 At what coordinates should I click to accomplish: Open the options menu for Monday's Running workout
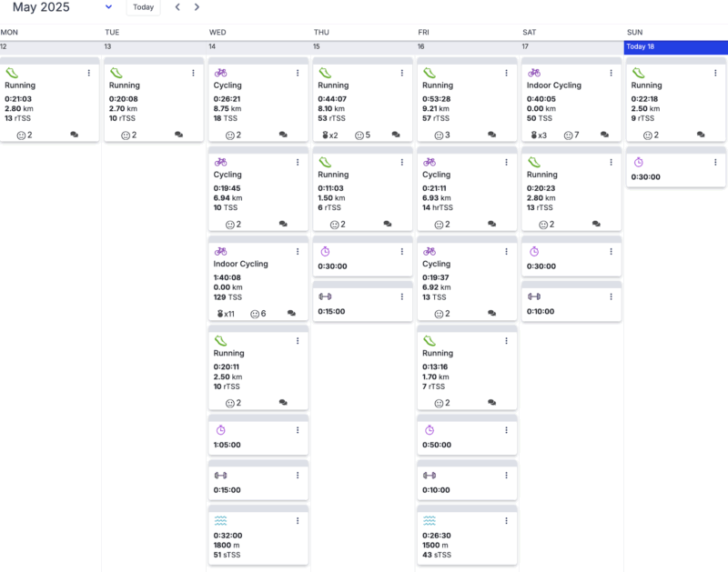pyautogui.click(x=88, y=73)
